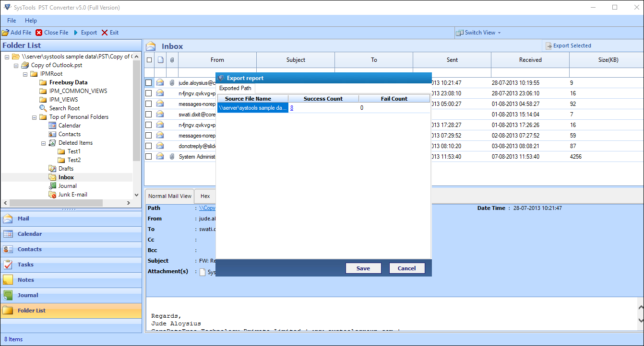Click the Inbox header mail icon
The image size is (644, 346).
click(151, 46)
